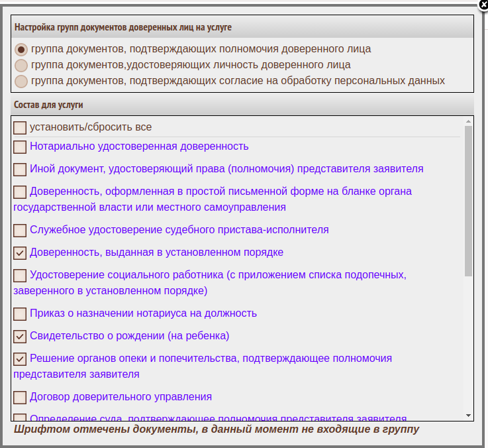Toggle the 'установить/сбросить все' checkbox
Viewport: 488px width, 448px height.
point(20,127)
